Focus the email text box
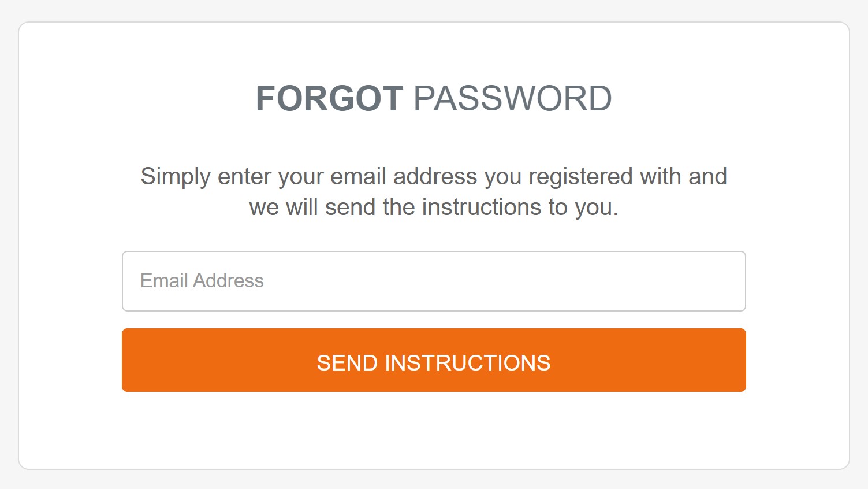The image size is (868, 489). [x=433, y=281]
